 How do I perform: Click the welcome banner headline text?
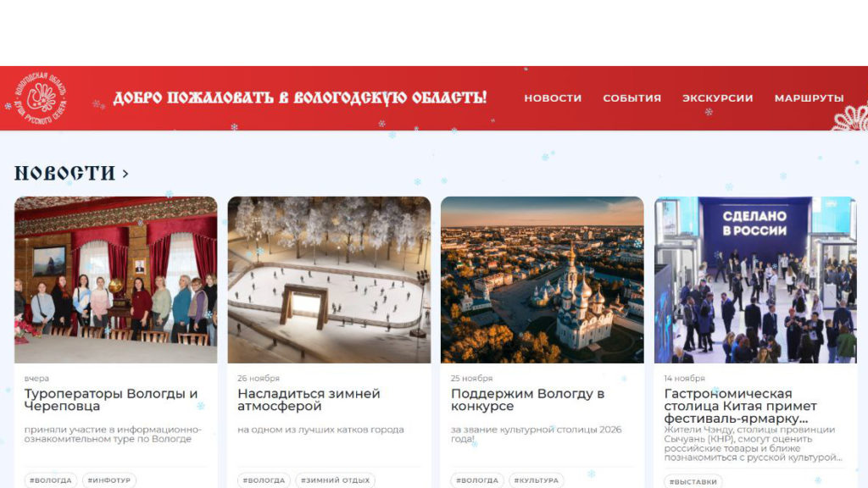click(x=299, y=98)
